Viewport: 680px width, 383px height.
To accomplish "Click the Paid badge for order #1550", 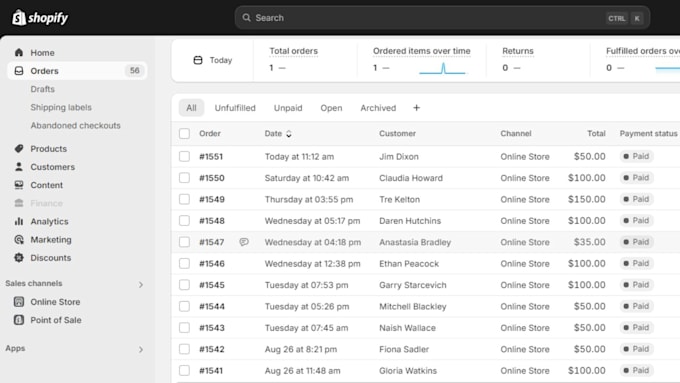I will coord(637,178).
